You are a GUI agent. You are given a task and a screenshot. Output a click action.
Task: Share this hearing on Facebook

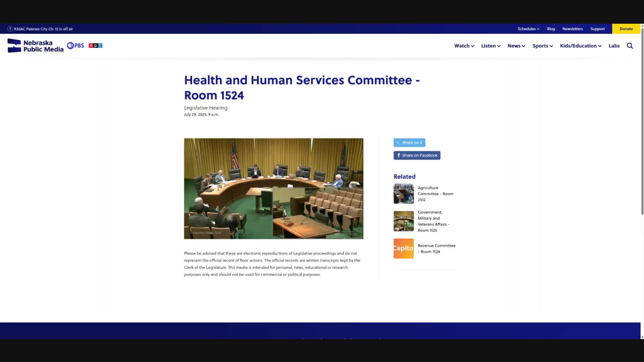point(417,156)
